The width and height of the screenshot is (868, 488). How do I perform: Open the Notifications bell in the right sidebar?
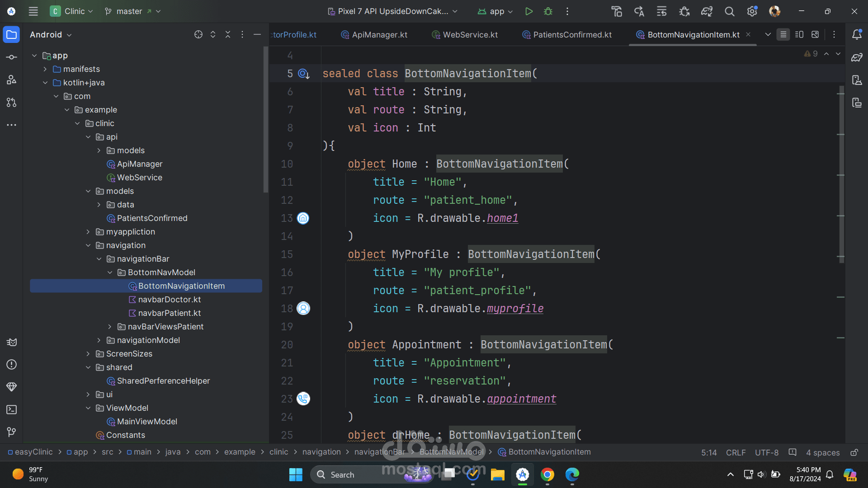857,35
